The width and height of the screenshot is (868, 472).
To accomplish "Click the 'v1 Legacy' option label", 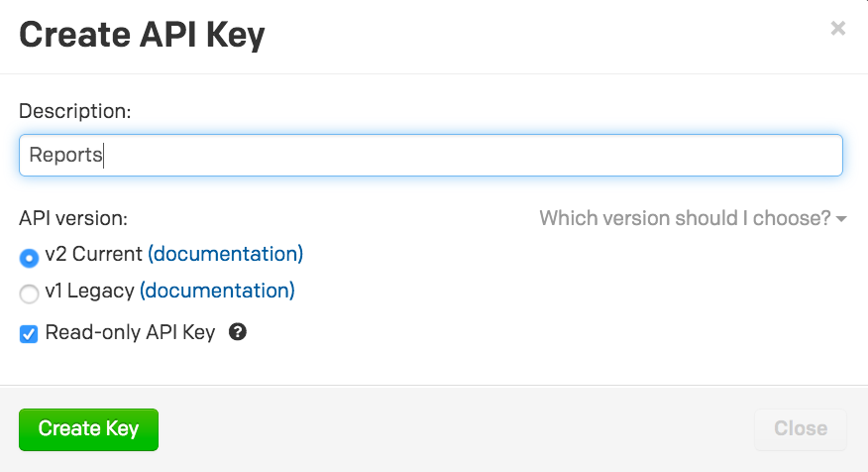I will click(x=90, y=291).
